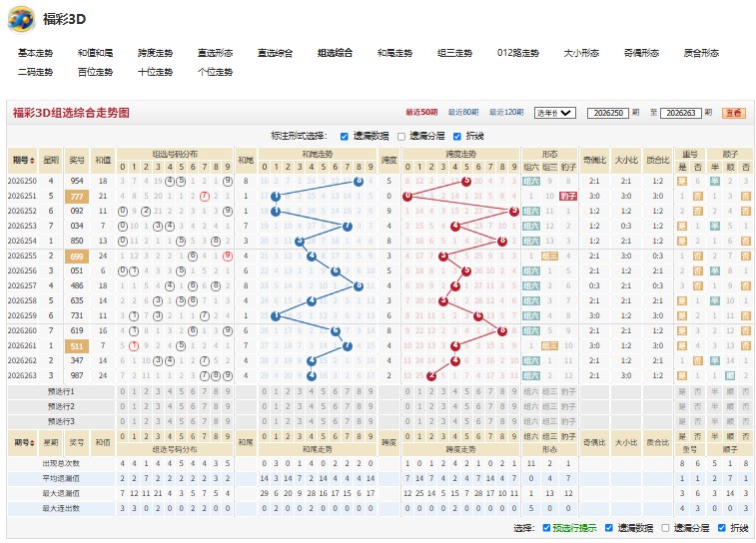The image size is (756, 543).
Task: Click the 福彩3D组选综合走势图 title
Action: point(71,113)
